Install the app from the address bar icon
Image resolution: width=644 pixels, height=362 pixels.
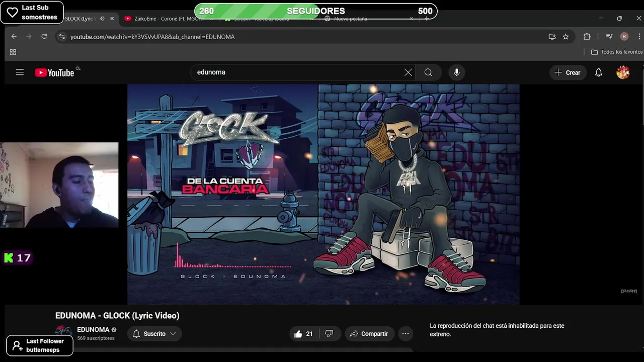(552, 37)
